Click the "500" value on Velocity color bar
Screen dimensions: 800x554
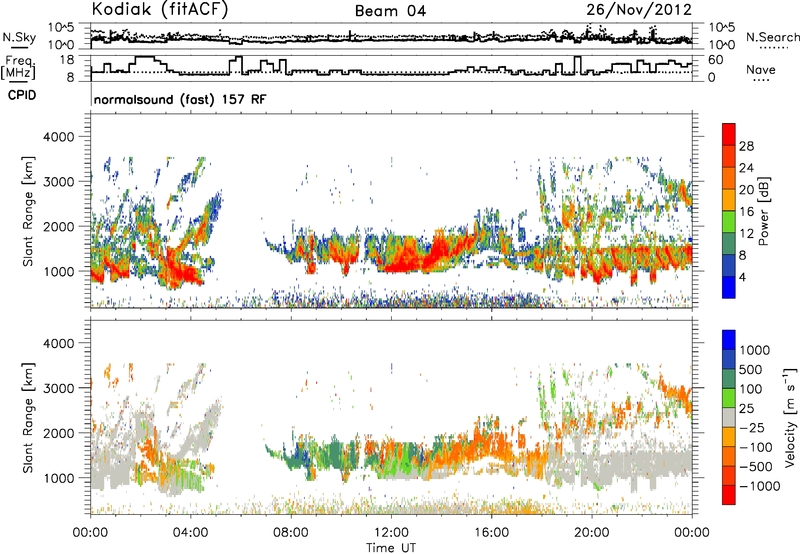pyautogui.click(x=751, y=369)
